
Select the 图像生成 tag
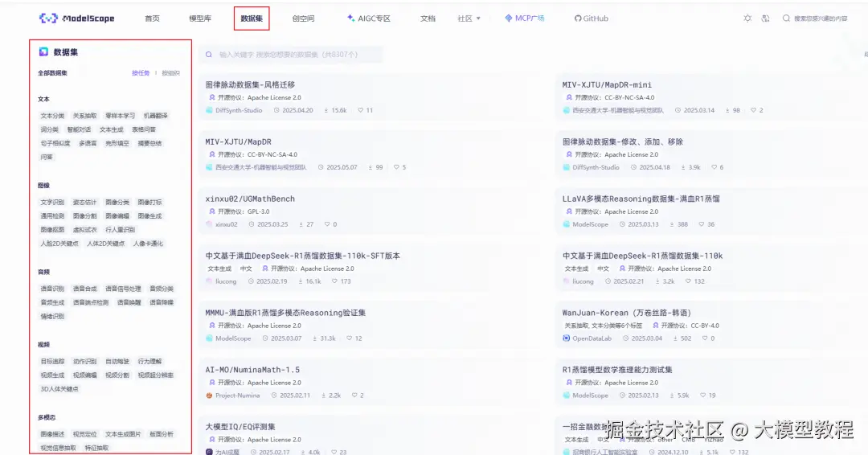tap(149, 216)
